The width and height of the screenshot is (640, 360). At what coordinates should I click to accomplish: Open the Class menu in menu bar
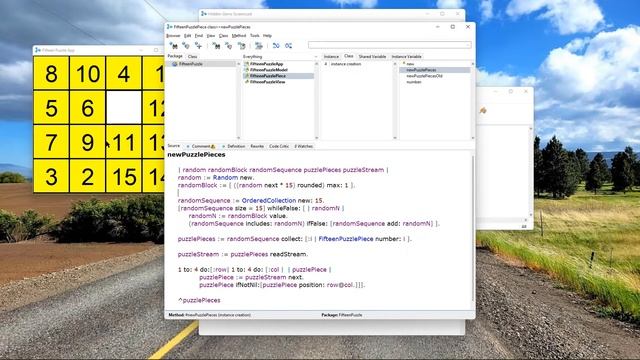[223, 36]
